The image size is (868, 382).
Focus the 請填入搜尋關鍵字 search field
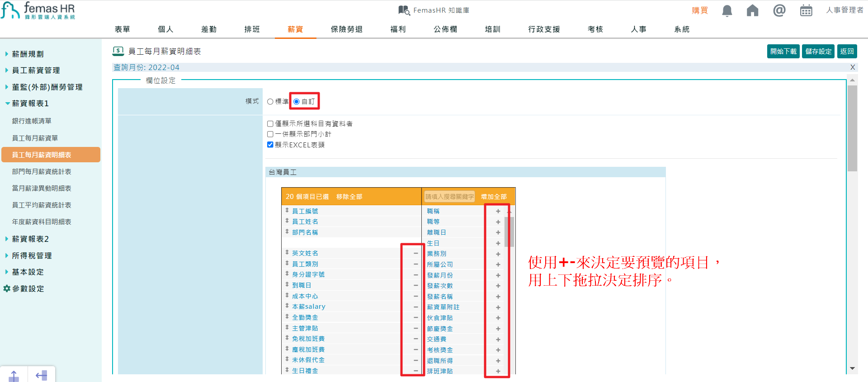(x=449, y=197)
